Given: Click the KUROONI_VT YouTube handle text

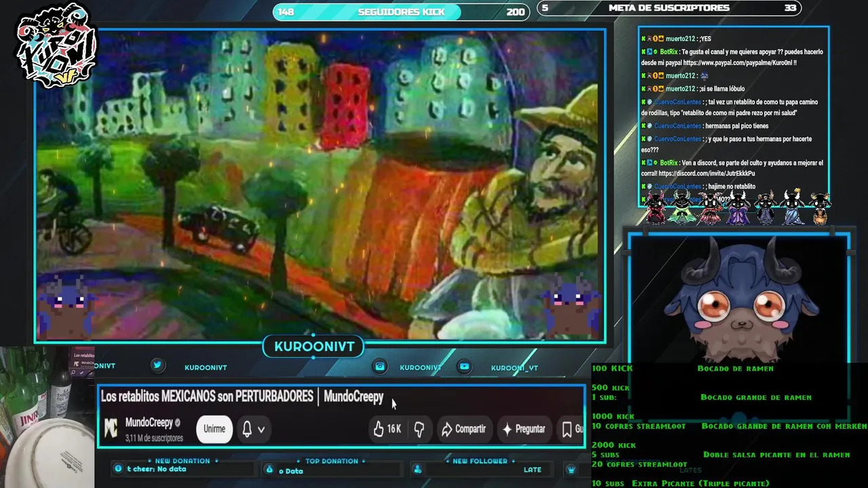Looking at the screenshot, I should [x=514, y=367].
